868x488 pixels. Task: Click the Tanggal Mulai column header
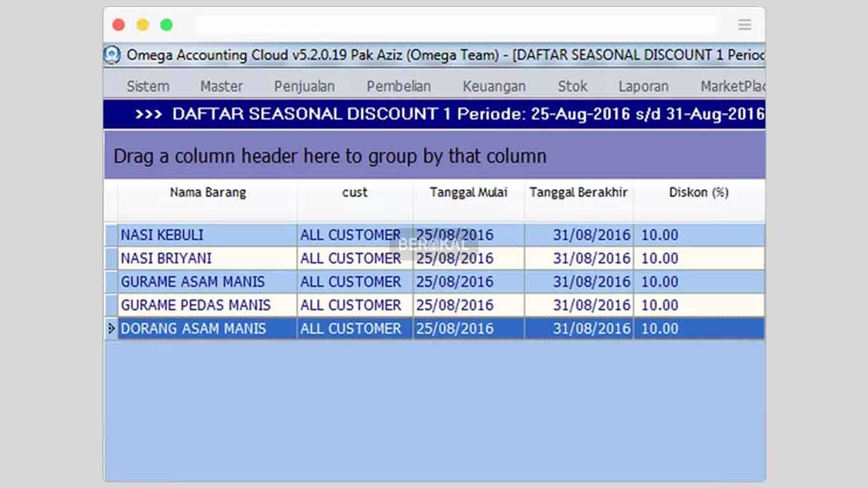[x=468, y=193]
